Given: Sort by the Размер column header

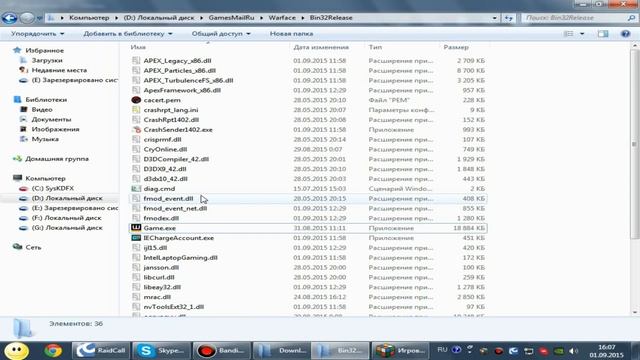Looking at the screenshot, I should point(456,47).
